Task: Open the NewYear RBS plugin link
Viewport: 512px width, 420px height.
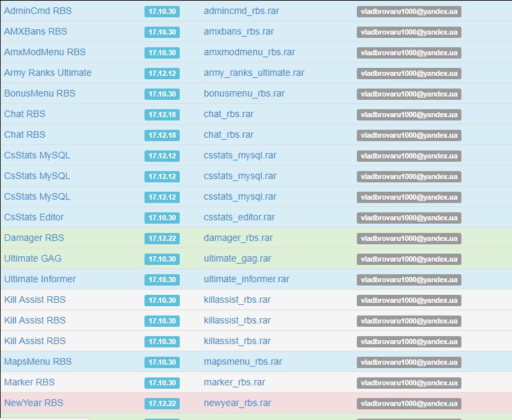Action: [34, 403]
